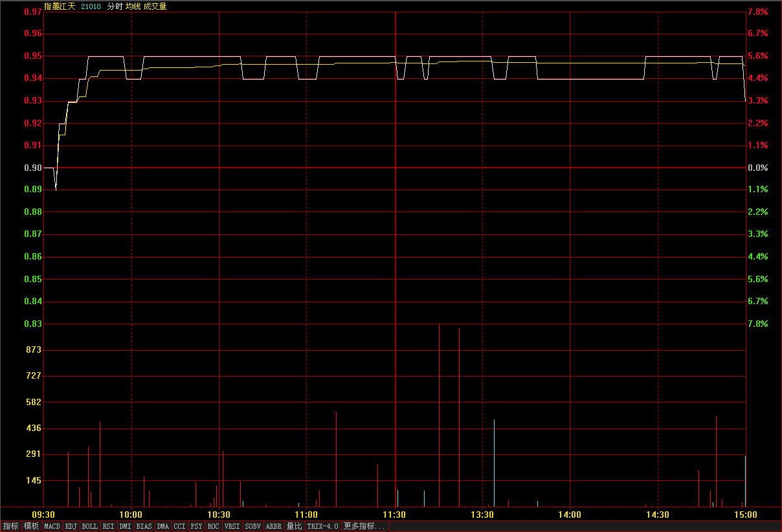Show the PSY indicator
782x532 pixels.
coord(197,526)
